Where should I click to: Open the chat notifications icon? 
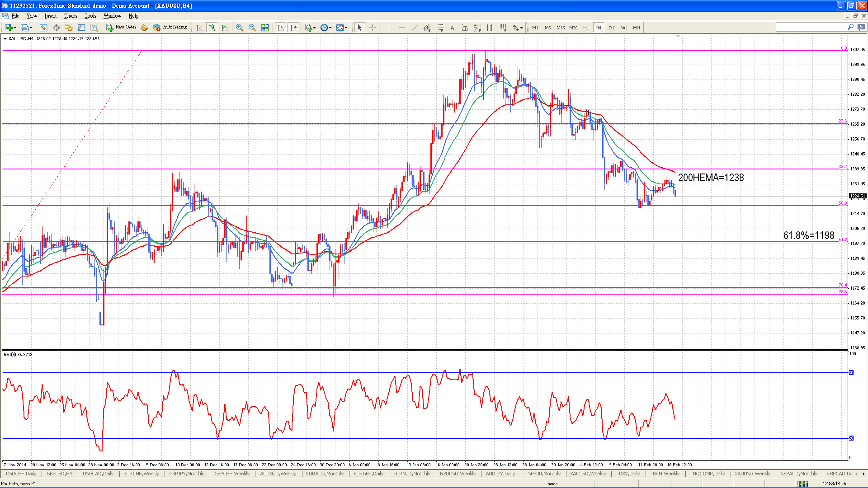click(861, 28)
